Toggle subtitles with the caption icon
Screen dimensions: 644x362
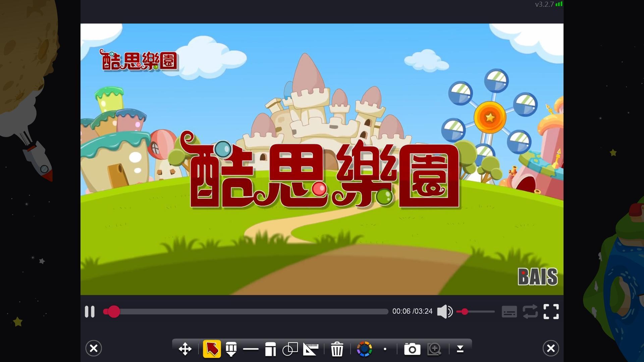(x=509, y=312)
